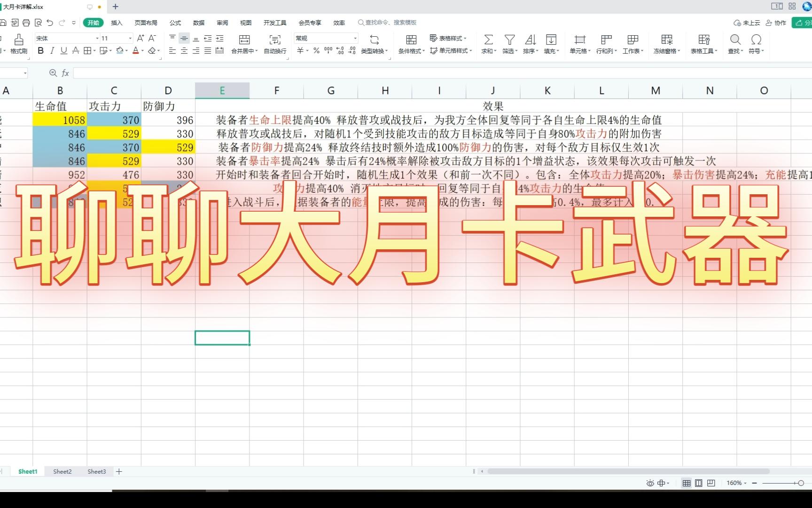Click the Collaborate (协作) button

coord(776,23)
